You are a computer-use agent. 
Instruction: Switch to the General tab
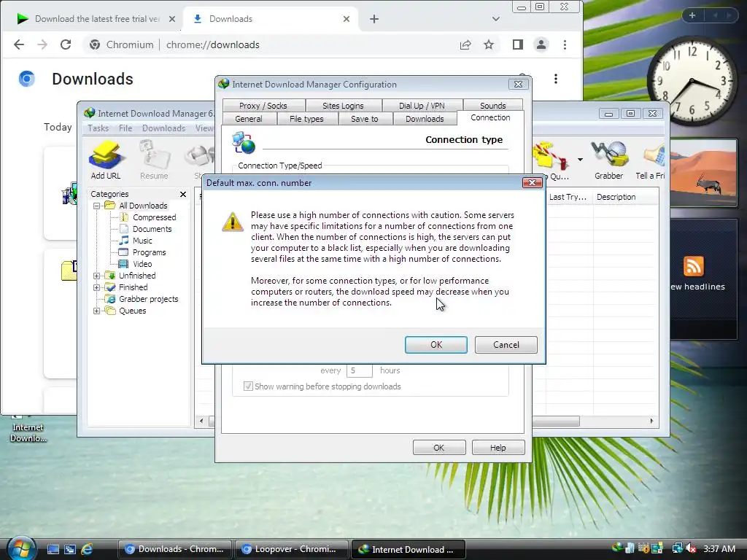coord(249,119)
